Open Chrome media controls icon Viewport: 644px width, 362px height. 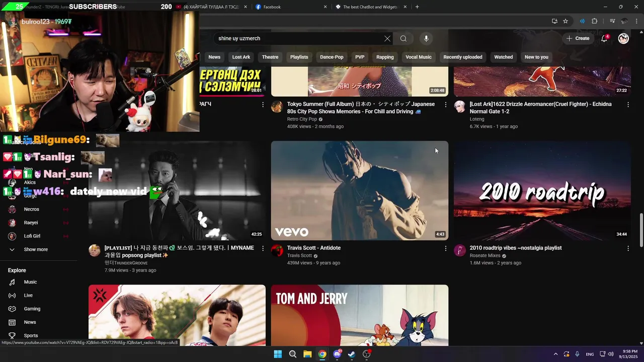(x=612, y=21)
